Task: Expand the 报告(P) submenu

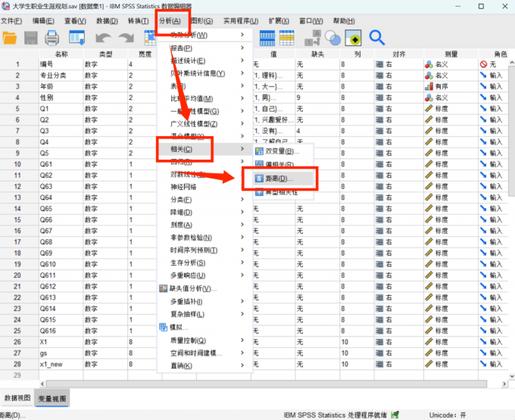Action: point(182,48)
